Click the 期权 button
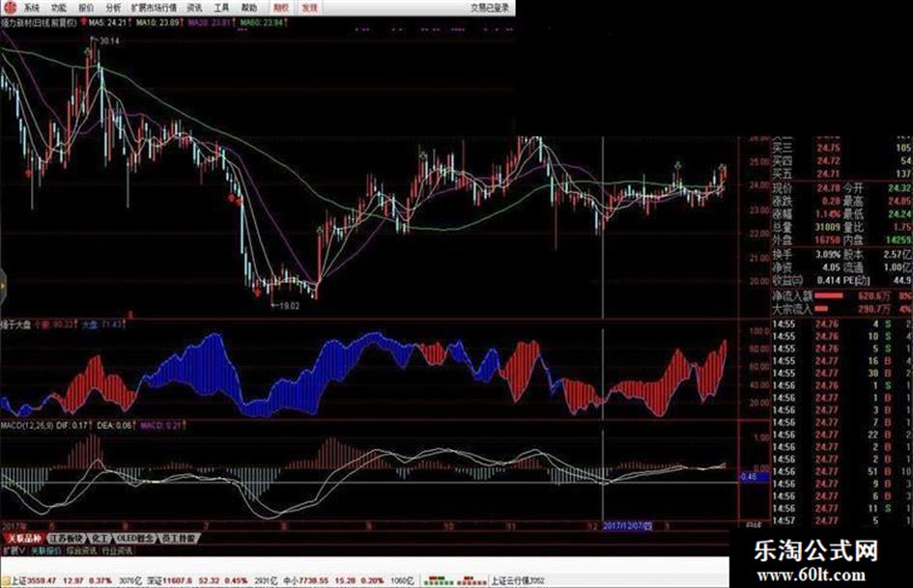 click(281, 8)
